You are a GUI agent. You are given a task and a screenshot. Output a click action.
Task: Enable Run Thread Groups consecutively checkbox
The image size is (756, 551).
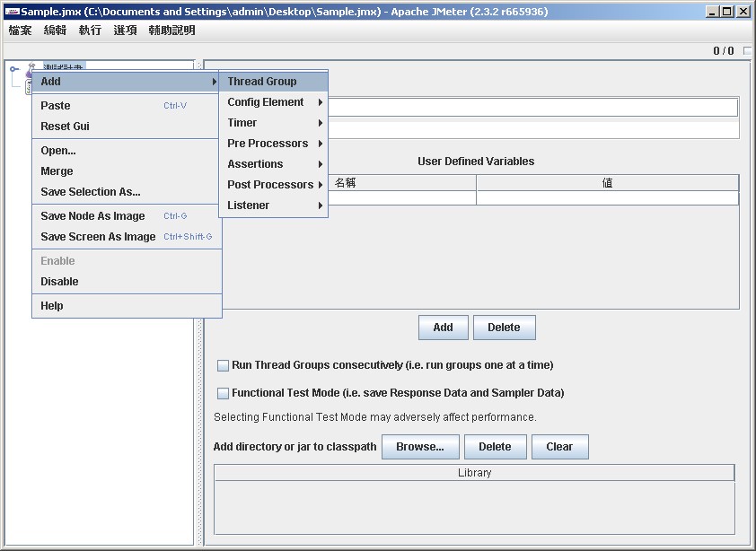(223, 365)
